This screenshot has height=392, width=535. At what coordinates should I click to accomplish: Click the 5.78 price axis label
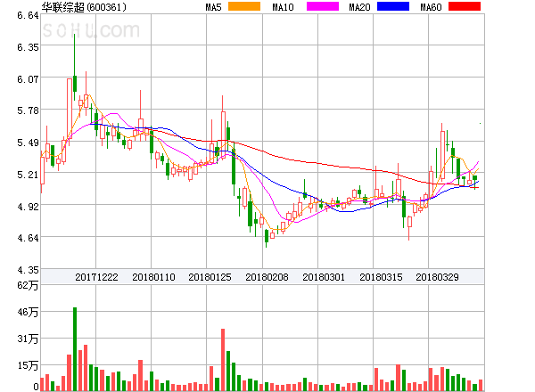[x=28, y=110]
